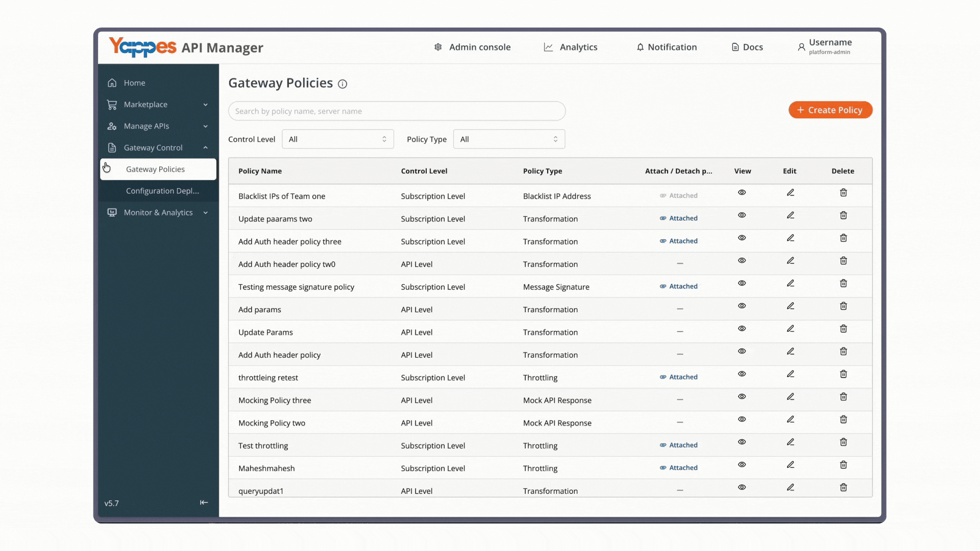View the Mocking Policy two row

click(742, 419)
